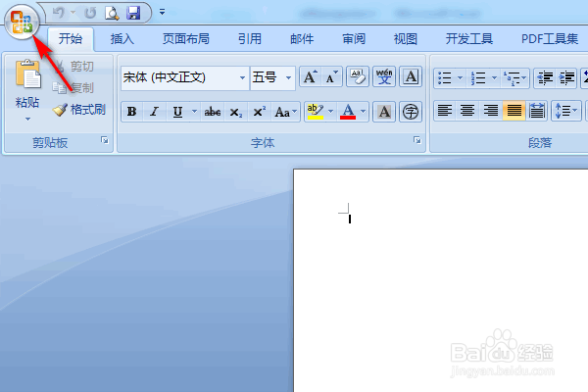Screen dimensions: 588x392
Task: Open the underline style dropdown arrow
Action: point(194,111)
